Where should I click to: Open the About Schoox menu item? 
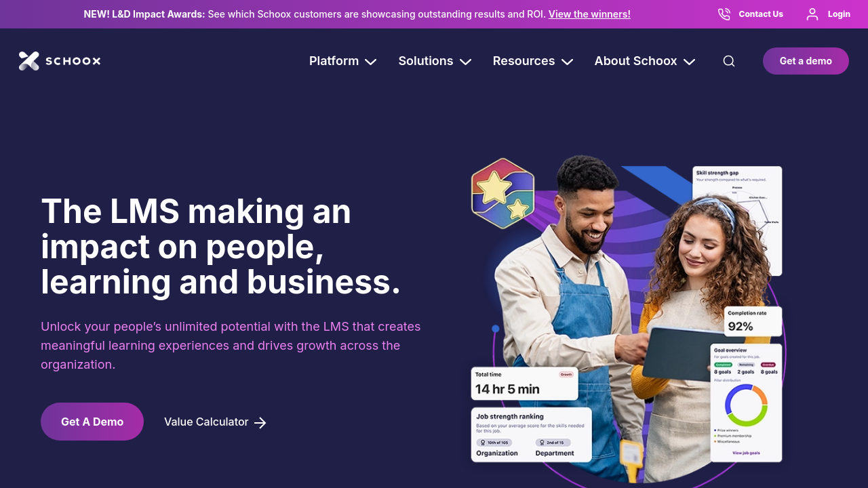tap(635, 61)
